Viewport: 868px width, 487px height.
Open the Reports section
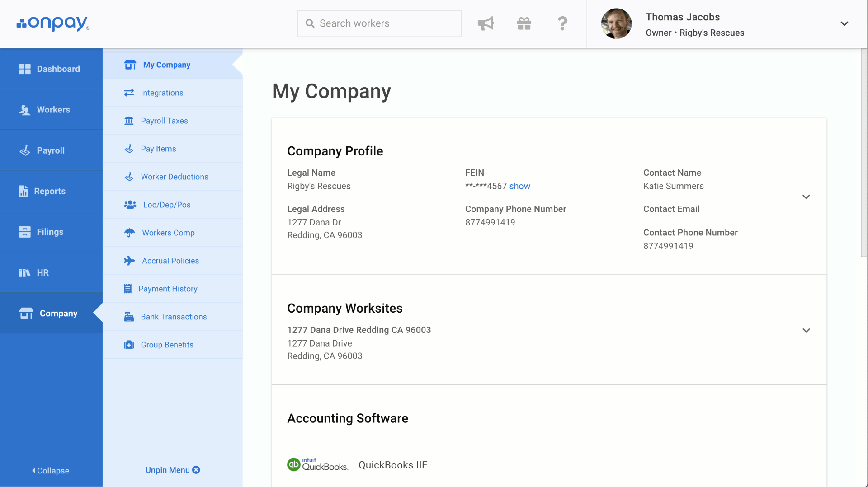pyautogui.click(x=51, y=191)
